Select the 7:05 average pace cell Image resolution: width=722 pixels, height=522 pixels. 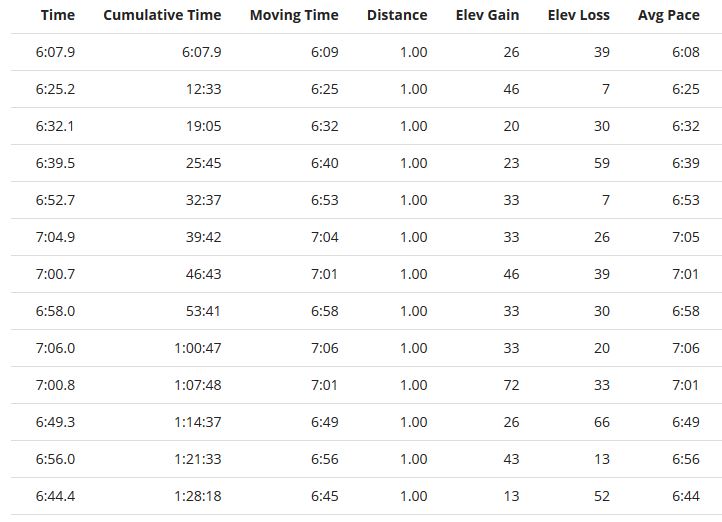tap(685, 237)
